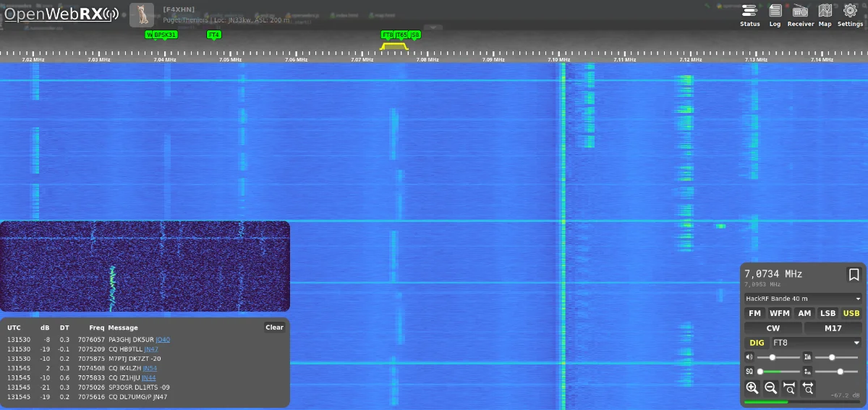Click the yellow passband marker on scale

(394, 46)
